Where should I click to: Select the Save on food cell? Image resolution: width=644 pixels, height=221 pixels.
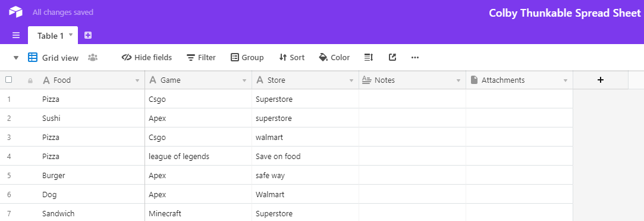(x=306, y=157)
